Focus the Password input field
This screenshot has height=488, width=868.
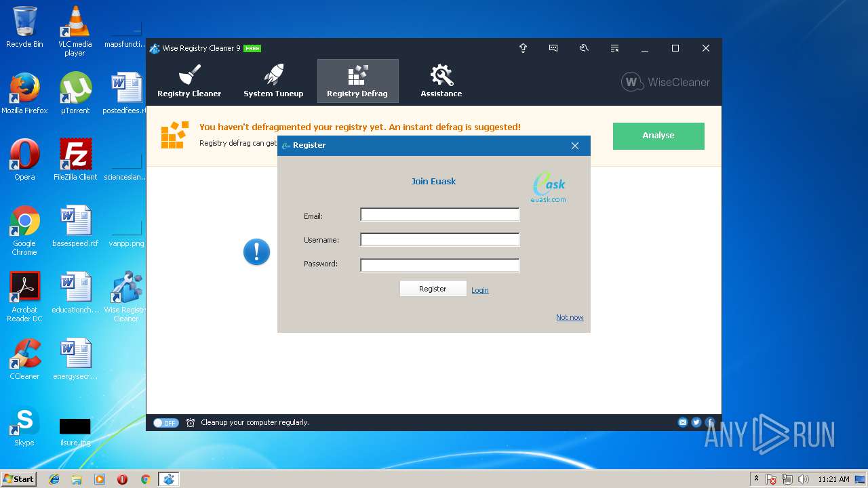point(439,265)
